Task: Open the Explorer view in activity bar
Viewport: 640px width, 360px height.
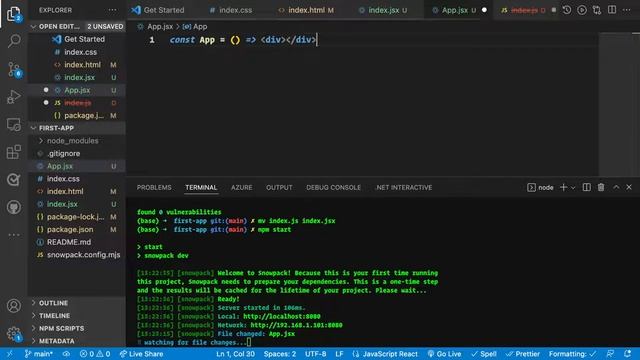Action: (x=14, y=13)
